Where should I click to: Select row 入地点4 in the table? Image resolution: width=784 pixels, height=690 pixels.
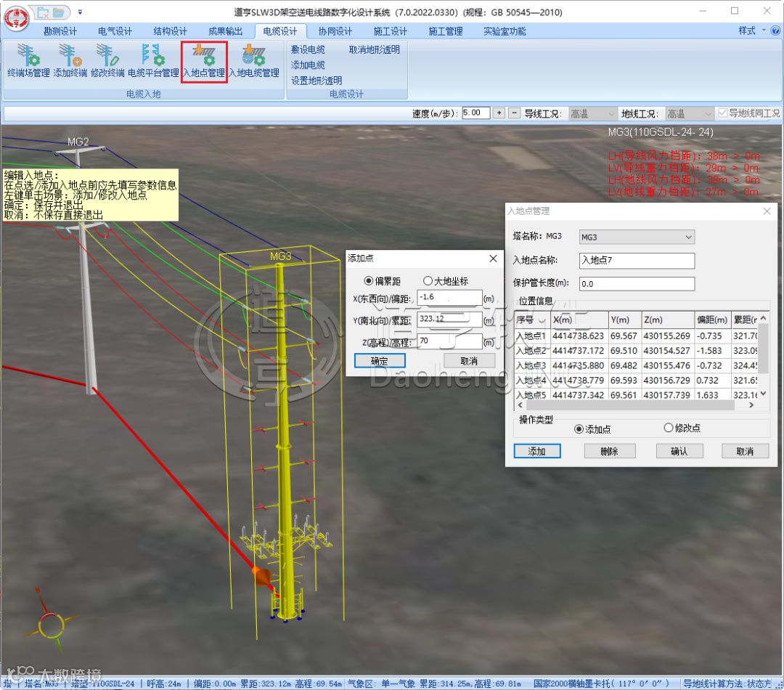point(637,381)
